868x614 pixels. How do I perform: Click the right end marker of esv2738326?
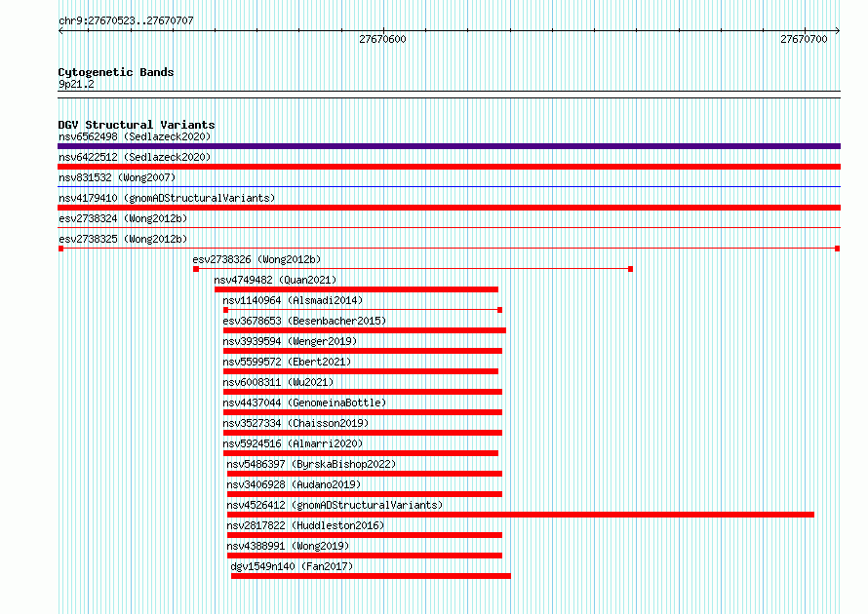point(630,269)
